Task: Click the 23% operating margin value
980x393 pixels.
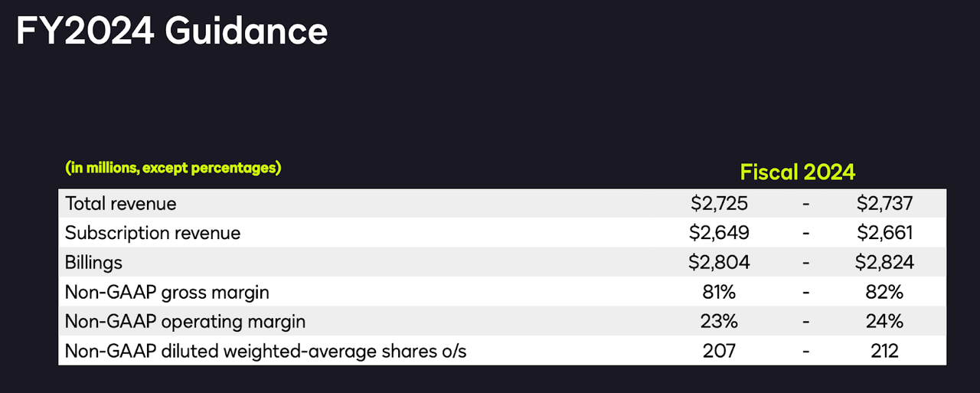Action: [x=719, y=322]
